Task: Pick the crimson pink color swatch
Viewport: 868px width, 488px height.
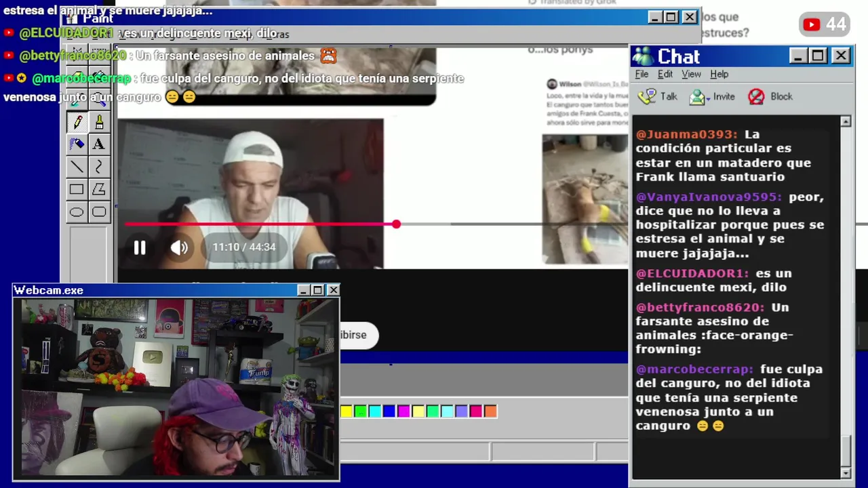Action: (476, 411)
